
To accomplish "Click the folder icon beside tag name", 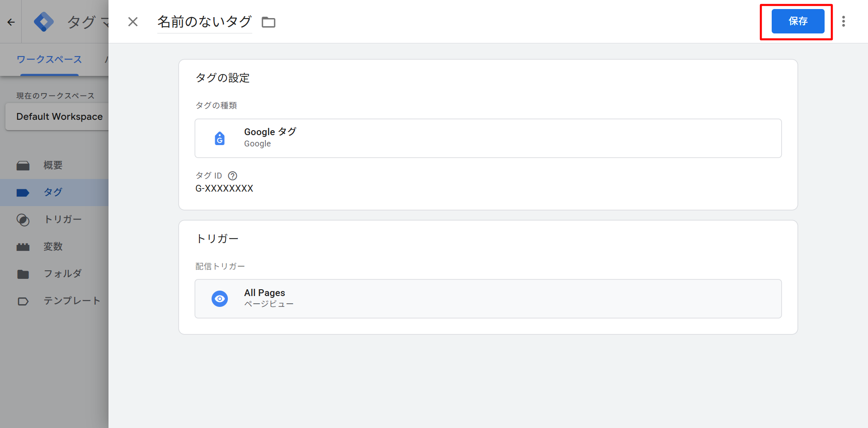I will [269, 22].
